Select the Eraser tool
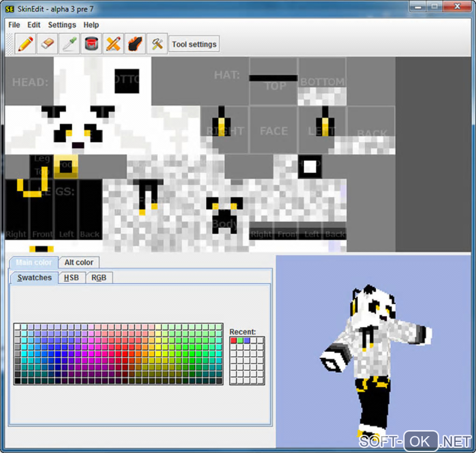 [47, 44]
